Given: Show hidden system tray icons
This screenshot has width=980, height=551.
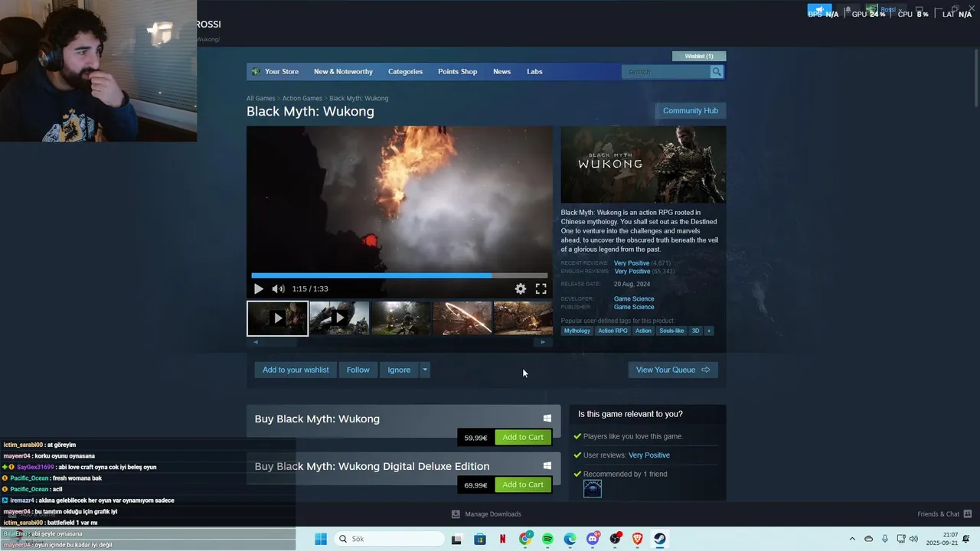Looking at the screenshot, I should click(852, 539).
